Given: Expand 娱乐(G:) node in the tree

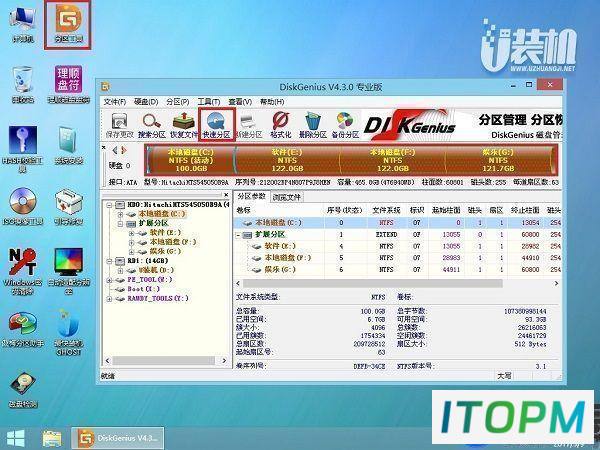Looking at the screenshot, I should pos(131,251).
